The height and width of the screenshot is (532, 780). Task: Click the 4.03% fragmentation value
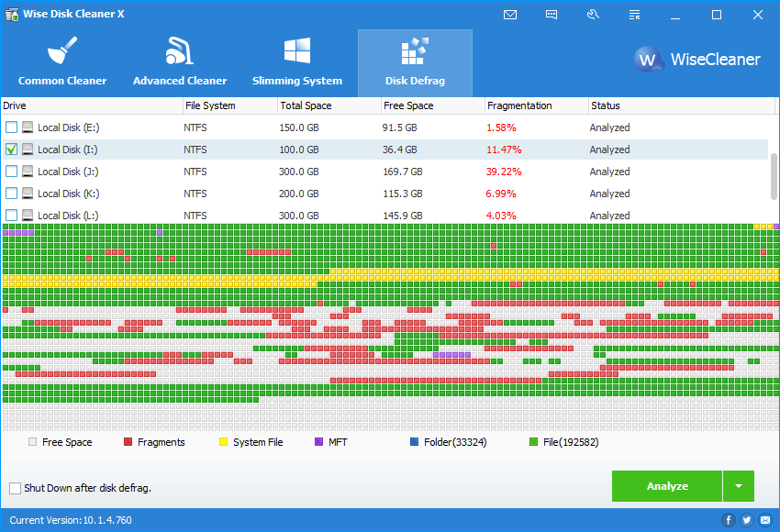[x=501, y=216]
